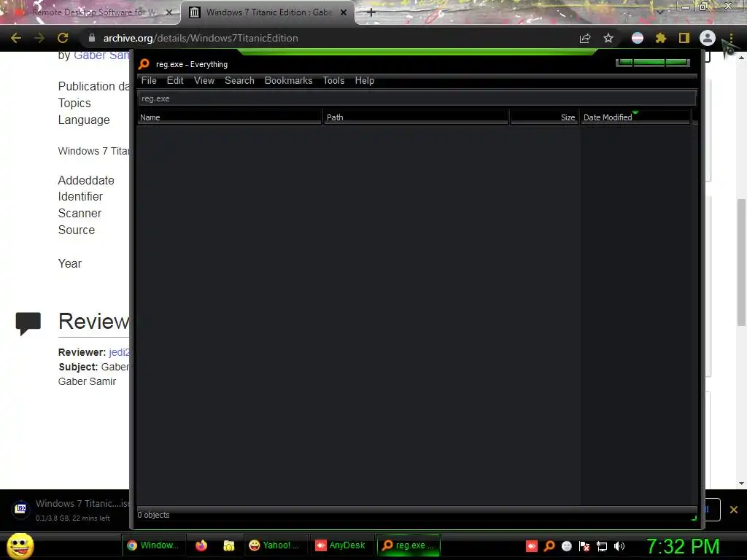
Task: Sort results by Date Modified column
Action: pyautogui.click(x=635, y=117)
